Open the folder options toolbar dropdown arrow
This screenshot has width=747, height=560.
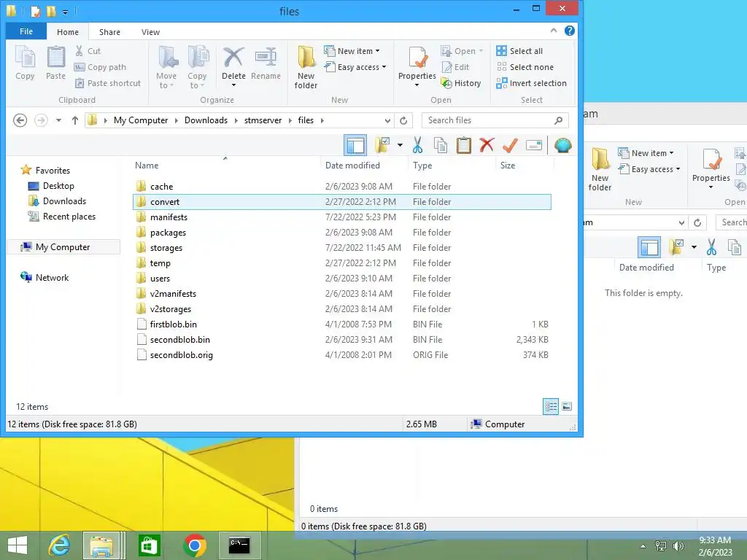pyautogui.click(x=400, y=145)
